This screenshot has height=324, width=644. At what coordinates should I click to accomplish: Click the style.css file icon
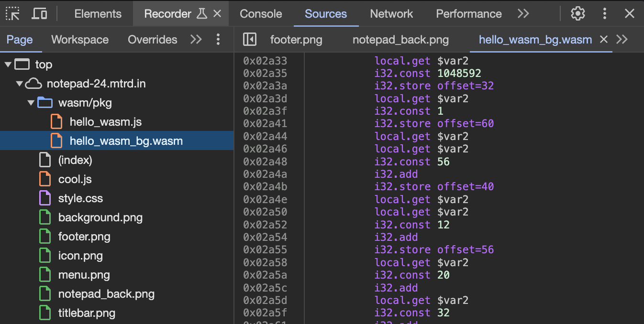pyautogui.click(x=45, y=198)
